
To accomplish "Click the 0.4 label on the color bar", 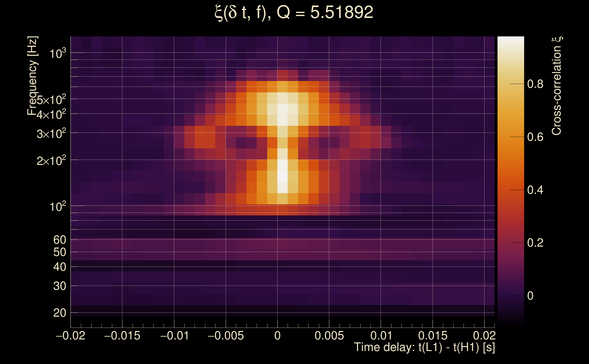I will (535, 190).
